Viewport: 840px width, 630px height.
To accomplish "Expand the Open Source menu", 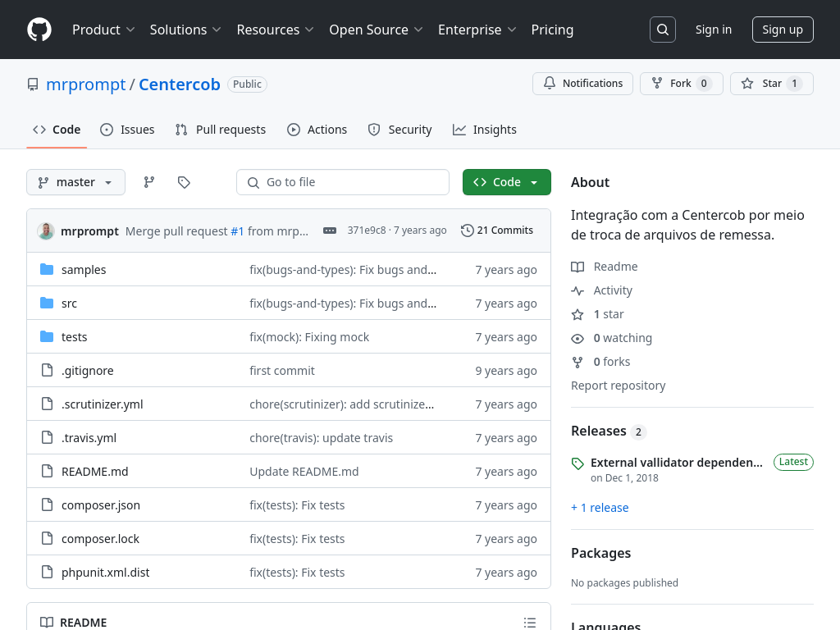I will coord(376,30).
